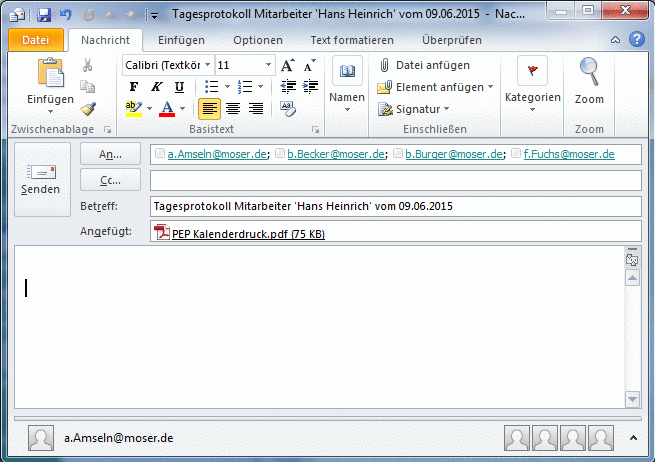
Task: Decrease font size with small A icon
Action: coord(310,65)
